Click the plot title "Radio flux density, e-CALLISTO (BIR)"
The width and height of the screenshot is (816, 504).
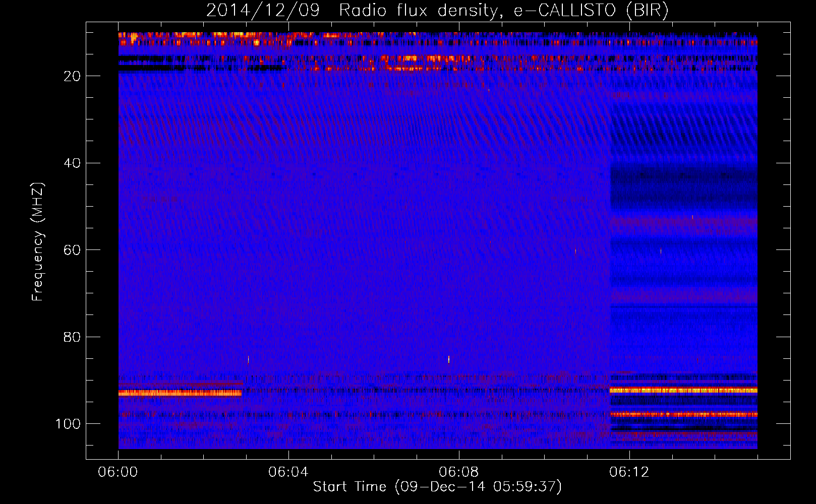point(504,11)
